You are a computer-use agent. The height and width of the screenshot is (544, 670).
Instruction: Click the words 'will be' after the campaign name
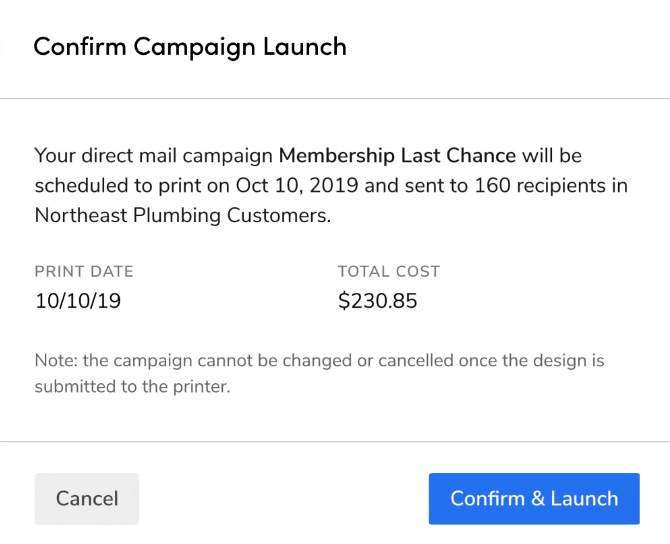[x=552, y=156]
